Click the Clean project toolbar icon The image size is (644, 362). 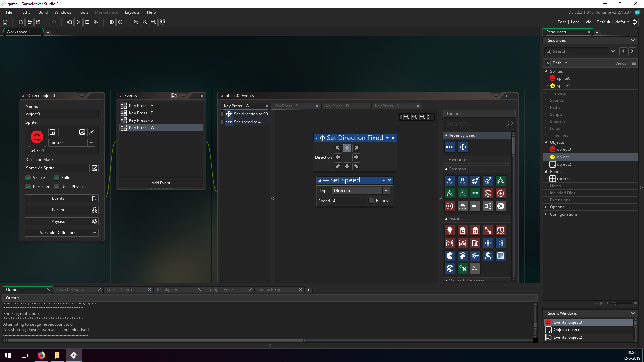click(96, 22)
